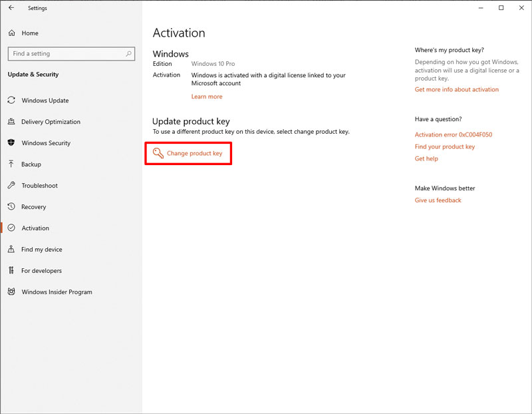Click the Activation checkmark circle icon
The height and width of the screenshot is (414, 532).
11,228
